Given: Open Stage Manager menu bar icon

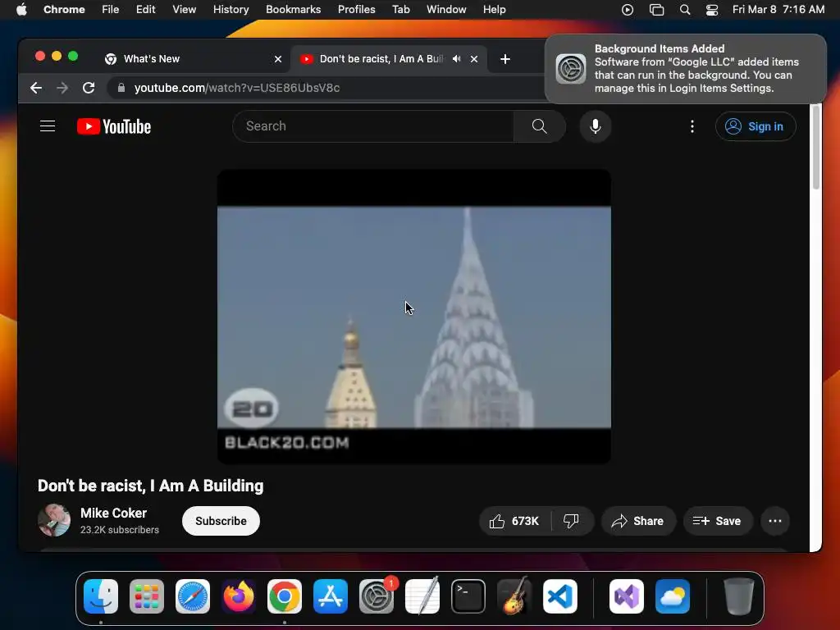Looking at the screenshot, I should tap(656, 10).
